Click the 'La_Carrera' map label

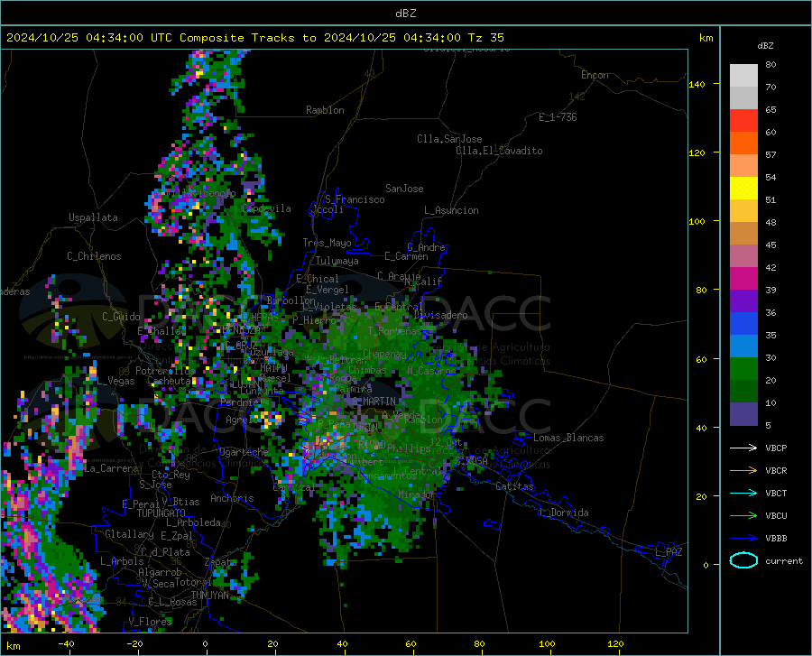[x=111, y=468]
